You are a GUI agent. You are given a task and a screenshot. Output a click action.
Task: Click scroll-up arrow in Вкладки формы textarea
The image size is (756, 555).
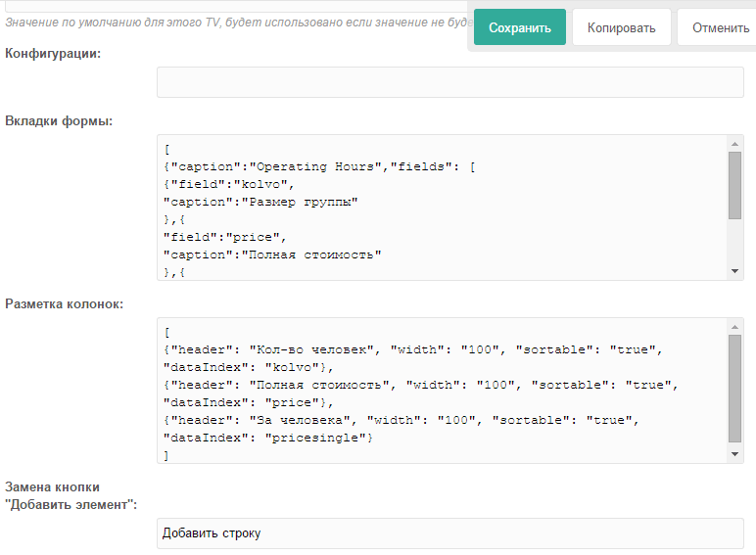(734, 144)
